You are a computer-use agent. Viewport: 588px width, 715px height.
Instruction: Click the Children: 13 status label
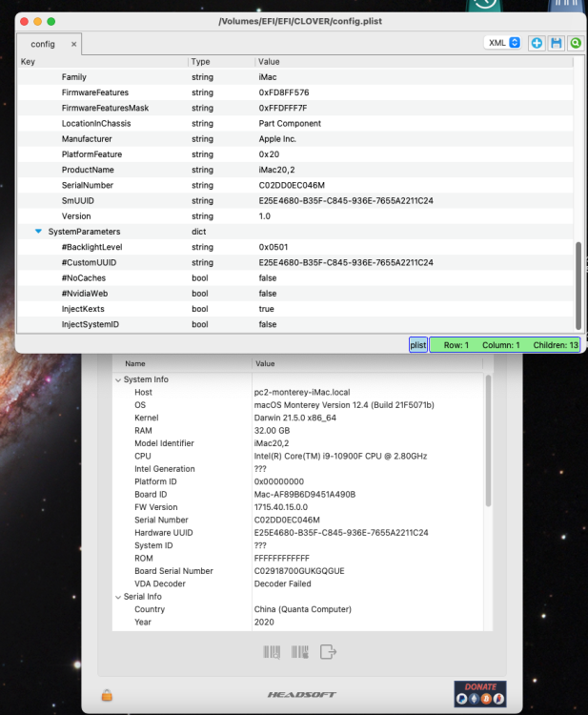point(556,345)
